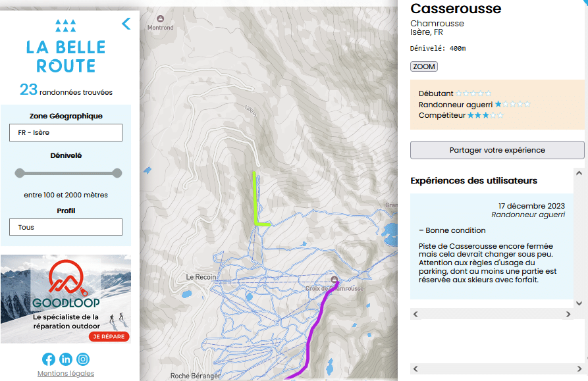Click the experiences panel scroll-down arrow
The width and height of the screenshot is (588, 381).
(579, 303)
